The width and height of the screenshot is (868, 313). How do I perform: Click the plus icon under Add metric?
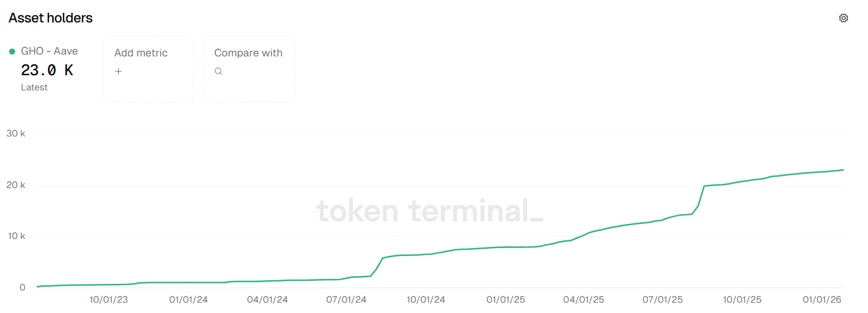118,72
